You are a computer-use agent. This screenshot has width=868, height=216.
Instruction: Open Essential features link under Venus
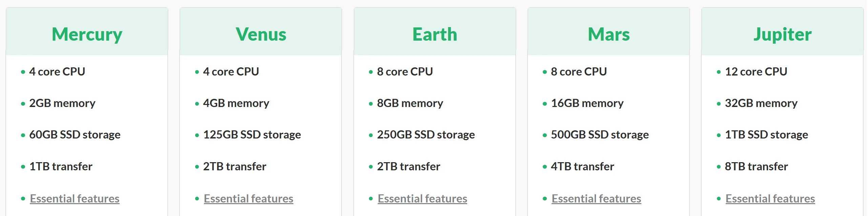248,198
